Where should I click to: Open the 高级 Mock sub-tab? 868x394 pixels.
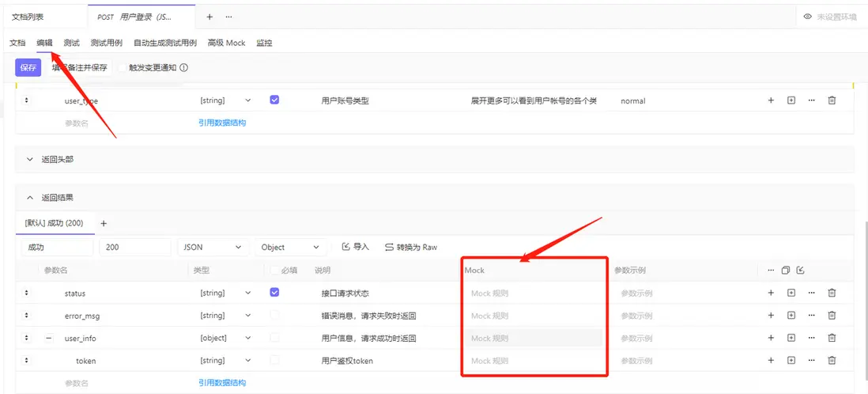point(226,43)
